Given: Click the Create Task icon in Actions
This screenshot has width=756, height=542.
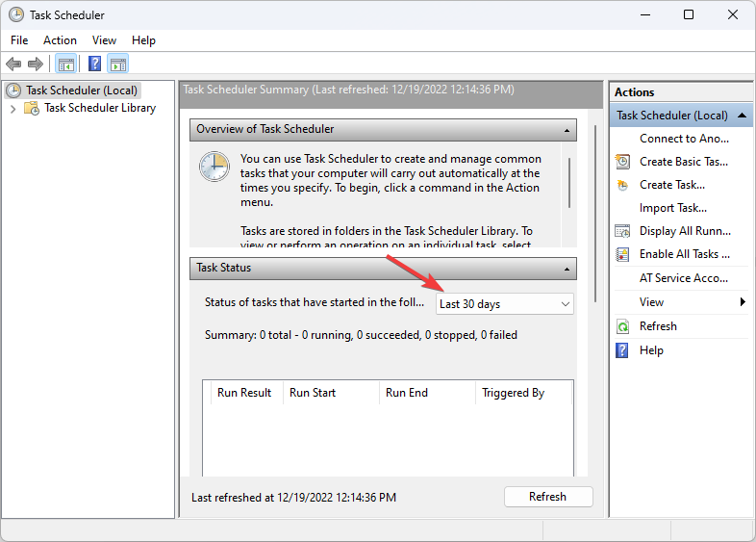Looking at the screenshot, I should tap(622, 185).
